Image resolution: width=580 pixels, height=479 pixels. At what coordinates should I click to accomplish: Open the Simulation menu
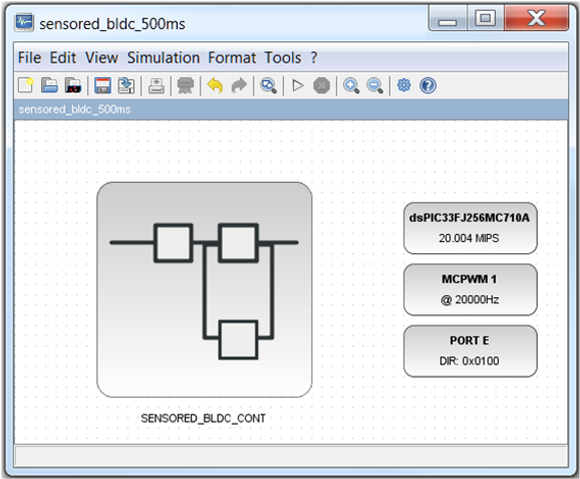(x=163, y=58)
